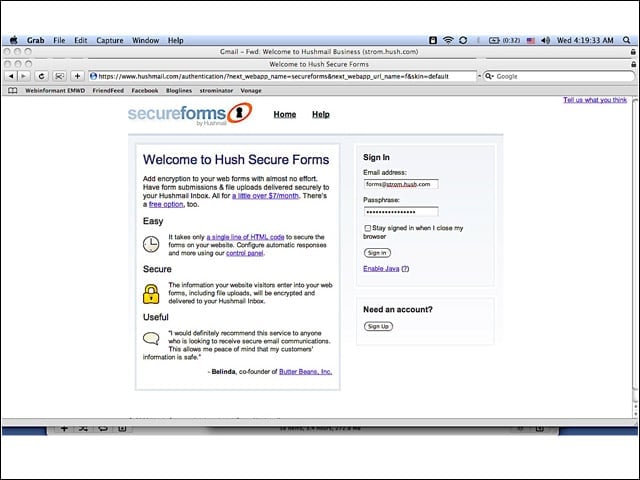
Task: Click the clock icon beside Easy section
Action: 151,244
